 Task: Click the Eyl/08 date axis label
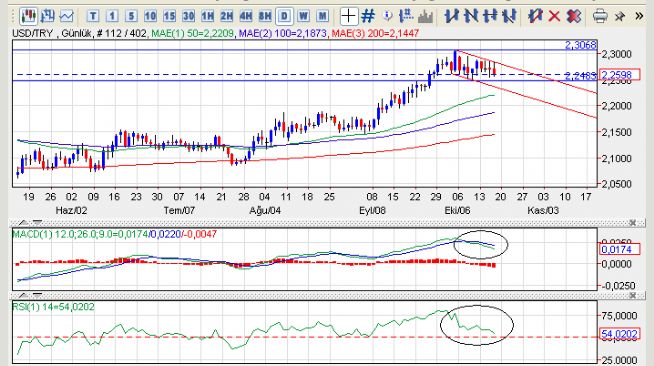click(x=372, y=211)
